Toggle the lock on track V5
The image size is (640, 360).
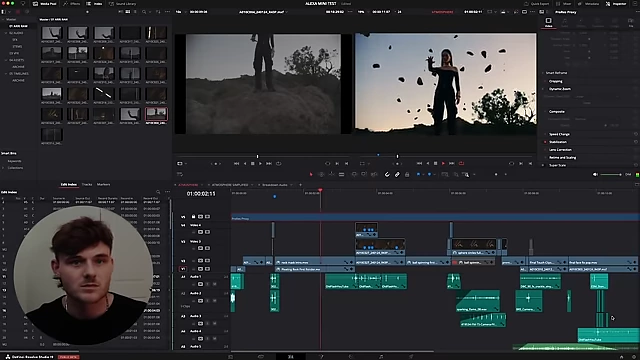pyautogui.click(x=193, y=217)
